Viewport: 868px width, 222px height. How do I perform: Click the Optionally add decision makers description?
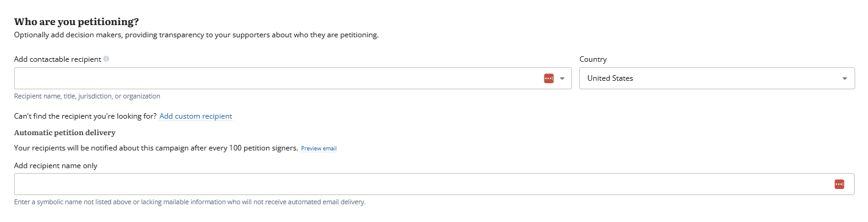point(197,35)
